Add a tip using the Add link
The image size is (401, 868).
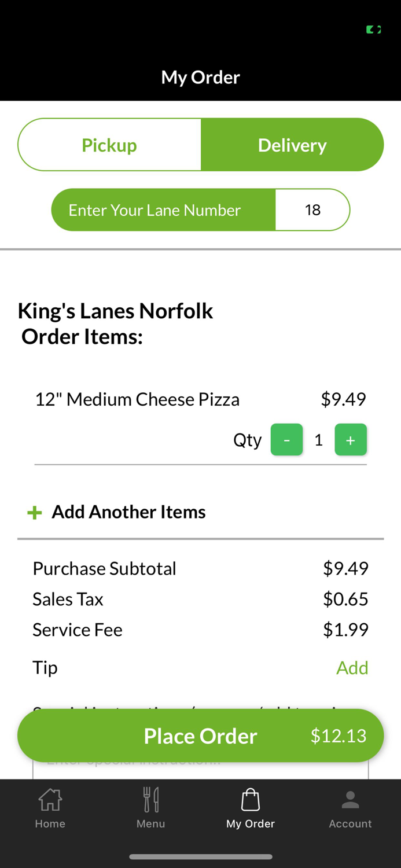pyautogui.click(x=352, y=667)
